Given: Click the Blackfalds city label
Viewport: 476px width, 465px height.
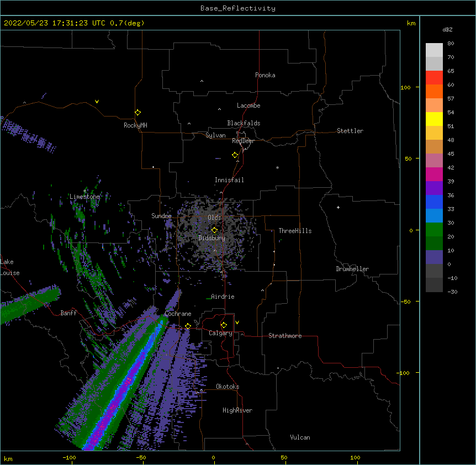Looking at the screenshot, I should click(244, 123).
